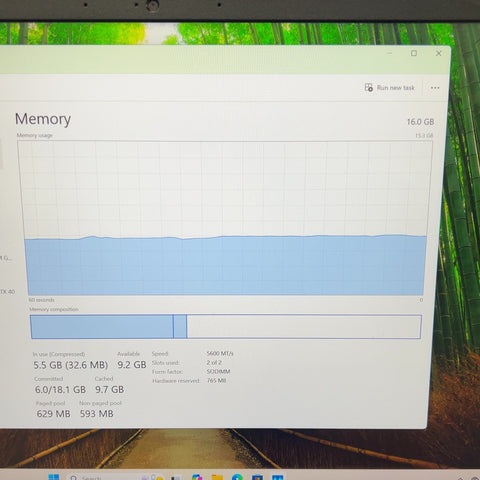Minimize the Task Manager window
The width and height of the screenshot is (480, 480).
[x=389, y=53]
